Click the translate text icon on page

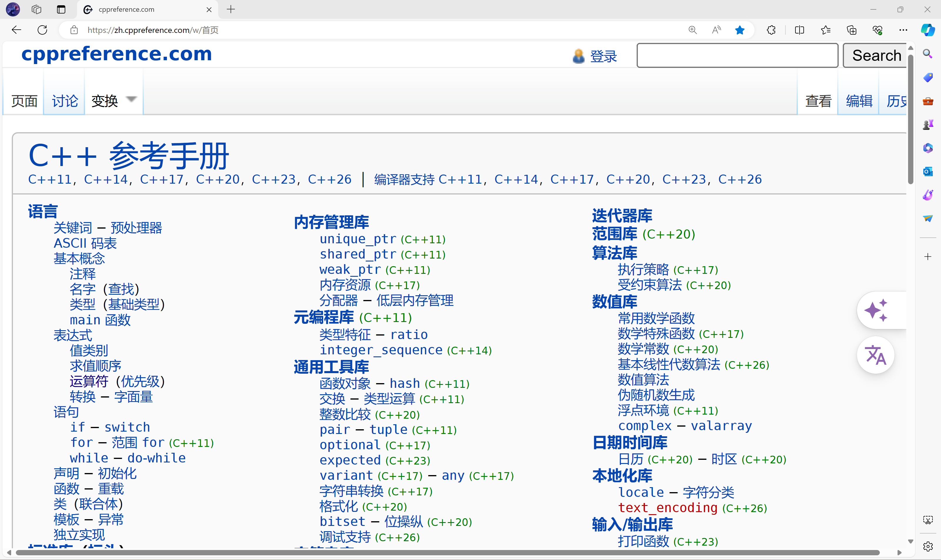876,356
